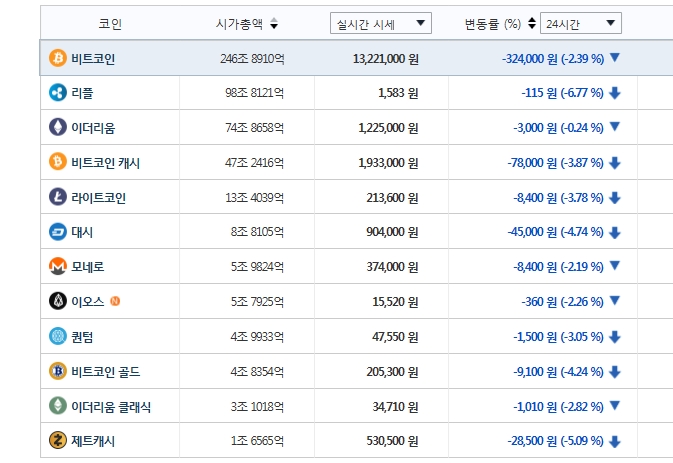Open the 비트코인 캐시 coin name
673x463 pixels.
pos(106,163)
